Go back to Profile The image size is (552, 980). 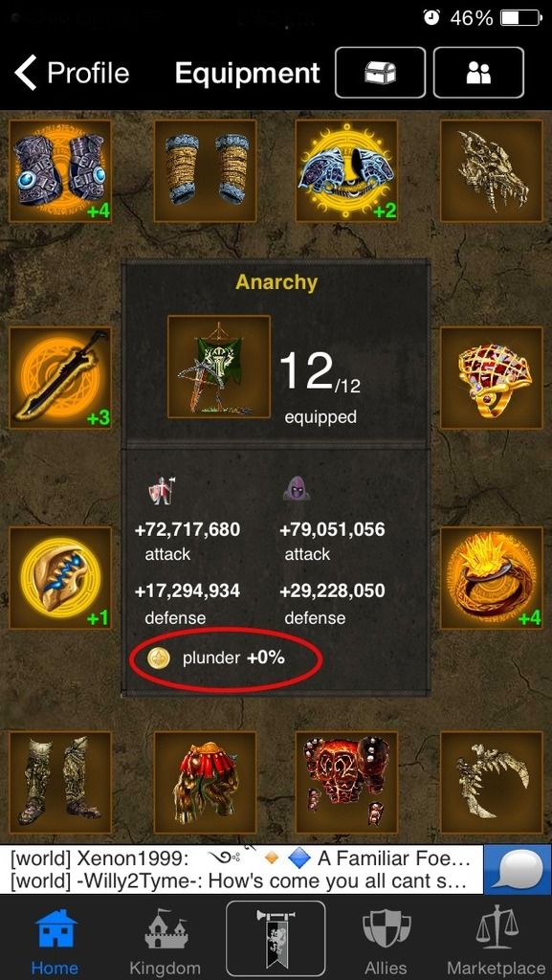pyautogui.click(x=72, y=73)
